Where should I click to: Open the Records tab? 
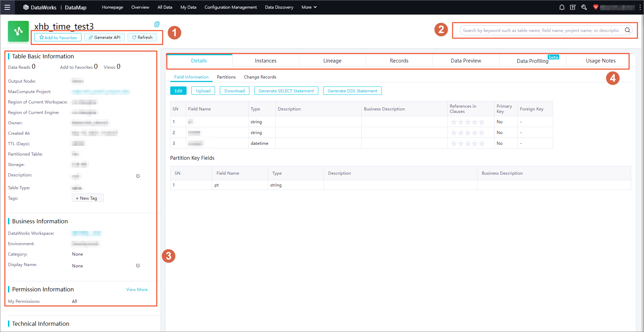pyautogui.click(x=399, y=60)
